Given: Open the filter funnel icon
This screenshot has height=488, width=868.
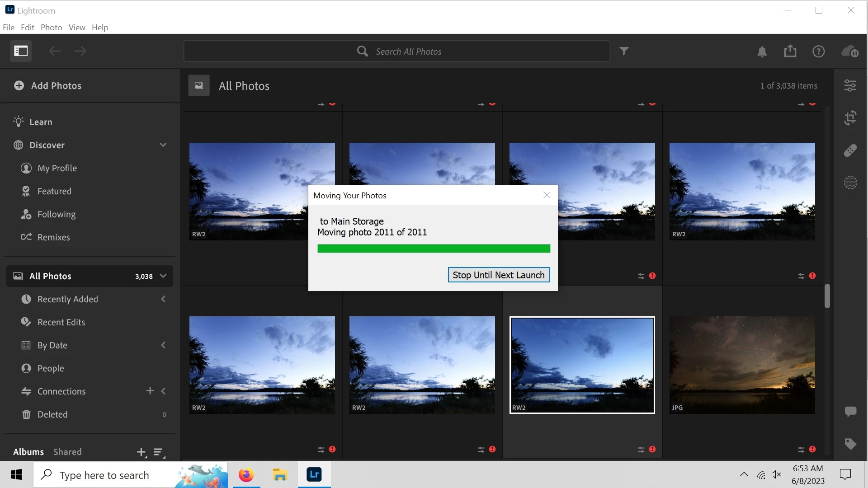Looking at the screenshot, I should click(624, 51).
